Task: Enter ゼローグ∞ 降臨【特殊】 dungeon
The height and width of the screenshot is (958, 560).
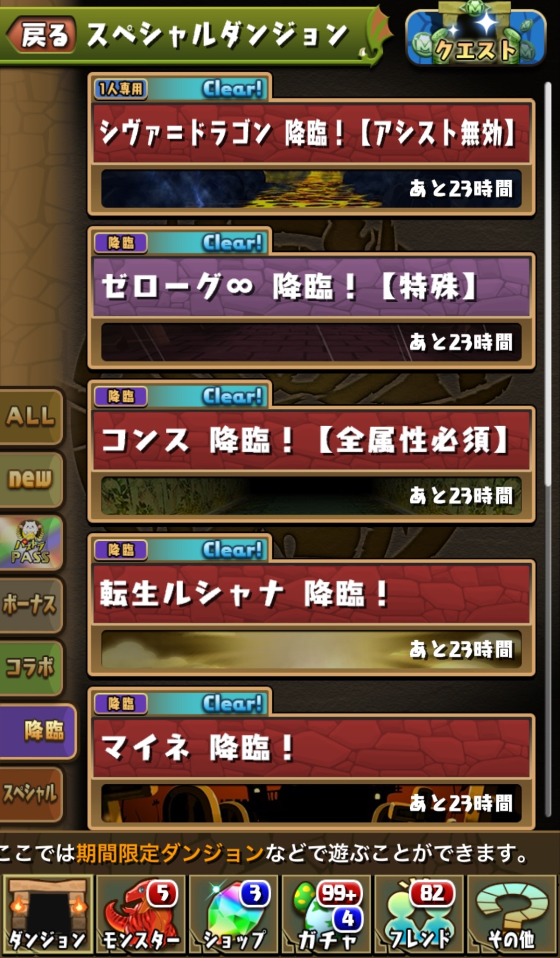Action: click(311, 298)
